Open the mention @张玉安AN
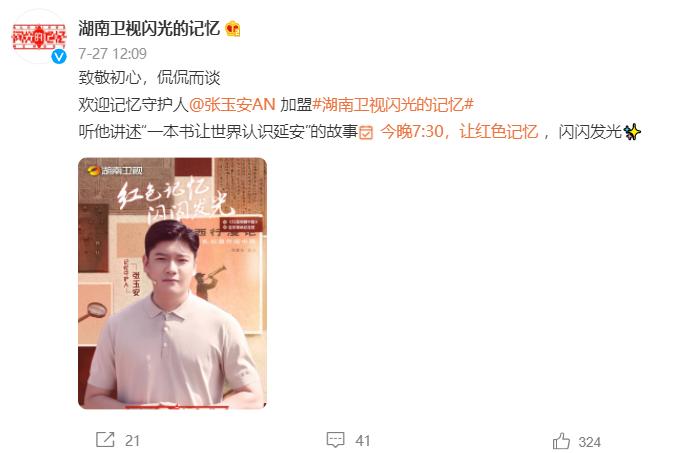Viewport: 674px width, 453px height. tap(232, 104)
